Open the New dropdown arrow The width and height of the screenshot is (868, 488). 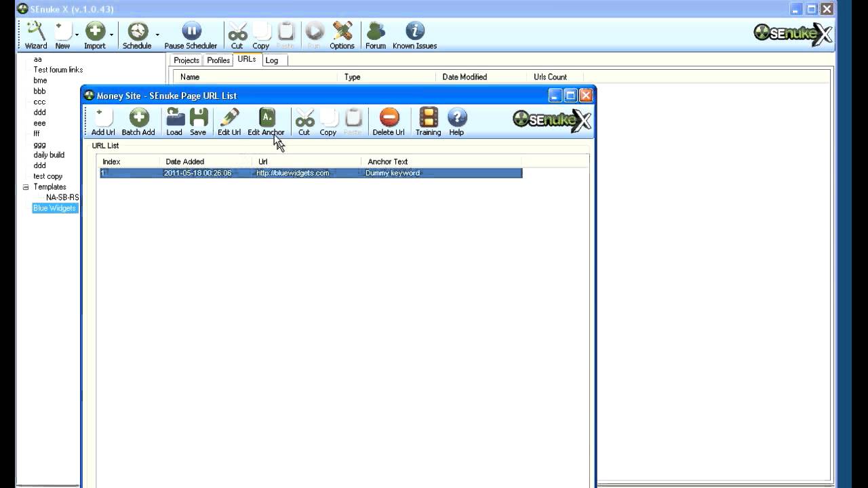pos(77,35)
